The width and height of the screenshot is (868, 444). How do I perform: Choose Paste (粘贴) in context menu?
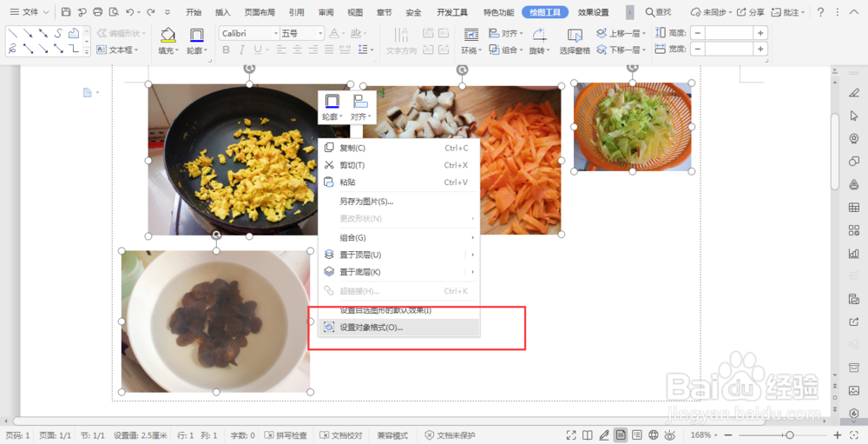[398, 182]
